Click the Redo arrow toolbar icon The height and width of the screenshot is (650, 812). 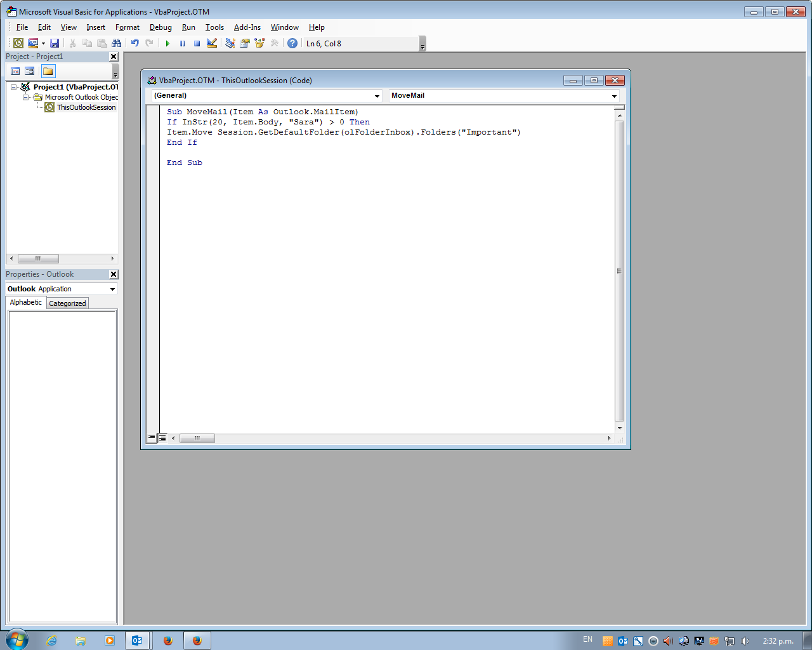[x=149, y=43]
